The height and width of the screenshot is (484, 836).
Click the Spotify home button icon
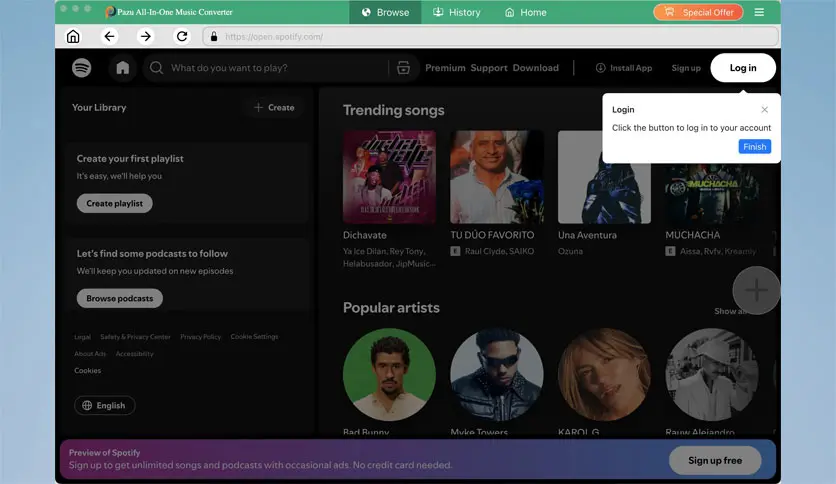pyautogui.click(x=123, y=68)
